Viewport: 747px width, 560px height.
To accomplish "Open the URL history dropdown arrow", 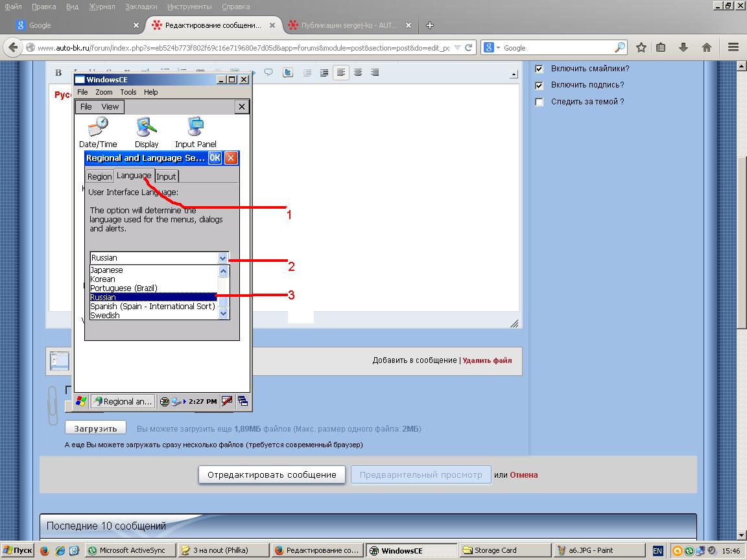I will (457, 47).
